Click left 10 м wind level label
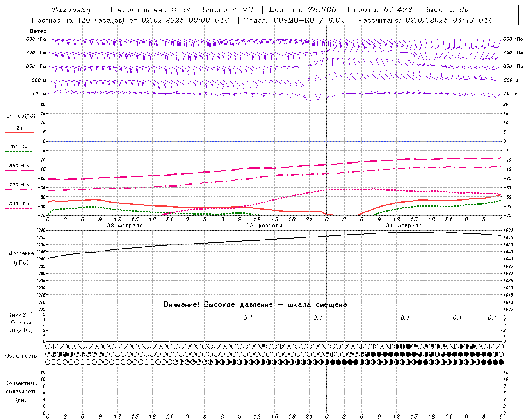This screenshot has height=420, width=525. point(39,94)
